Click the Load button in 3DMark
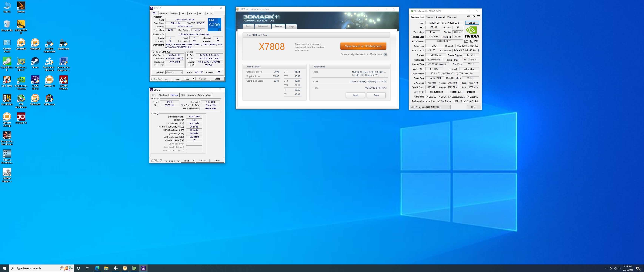 click(x=355, y=95)
